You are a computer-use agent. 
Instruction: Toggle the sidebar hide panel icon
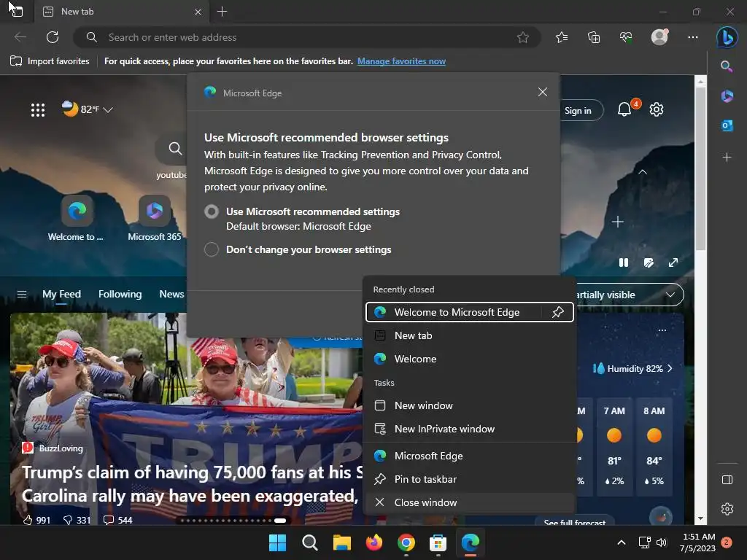[727, 480]
